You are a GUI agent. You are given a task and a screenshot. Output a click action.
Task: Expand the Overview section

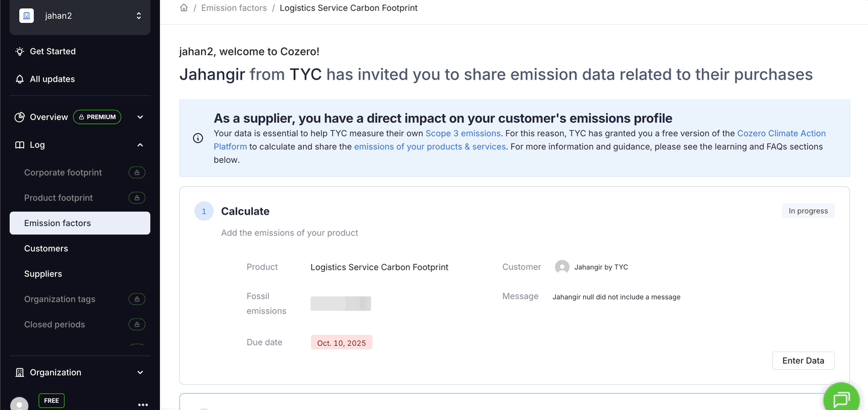[140, 117]
